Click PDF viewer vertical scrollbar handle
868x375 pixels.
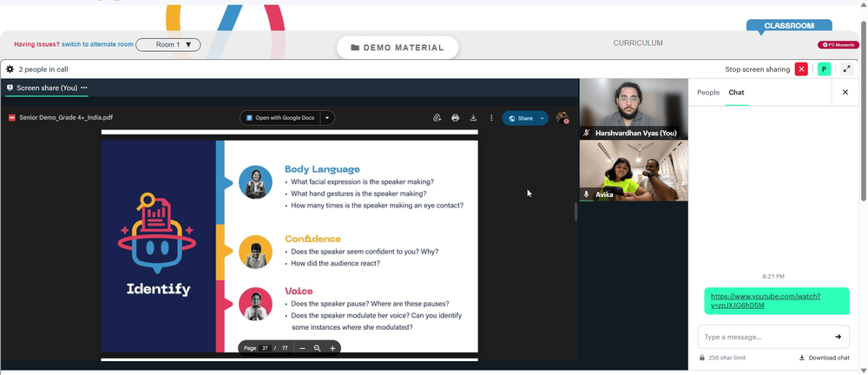click(x=575, y=212)
